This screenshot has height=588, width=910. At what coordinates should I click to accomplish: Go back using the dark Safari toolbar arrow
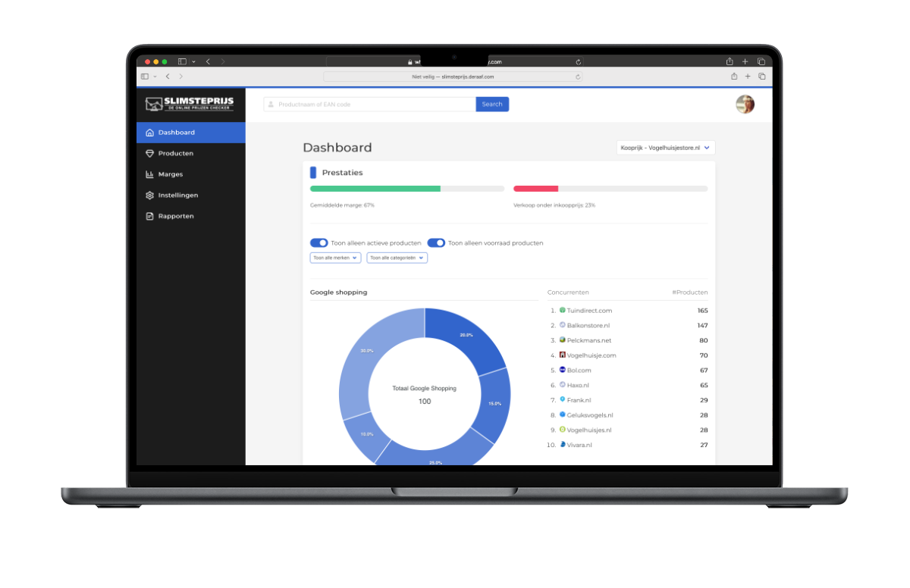(x=208, y=61)
